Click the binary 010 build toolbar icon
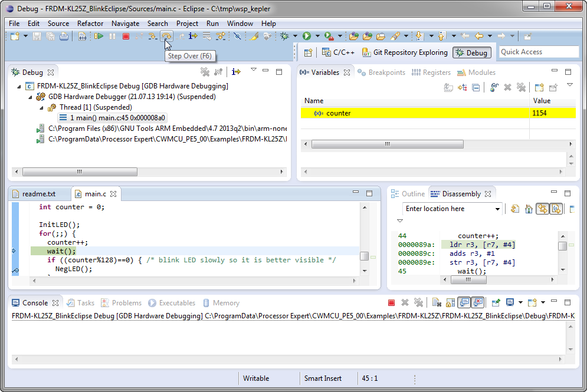587x392 pixels. point(83,37)
